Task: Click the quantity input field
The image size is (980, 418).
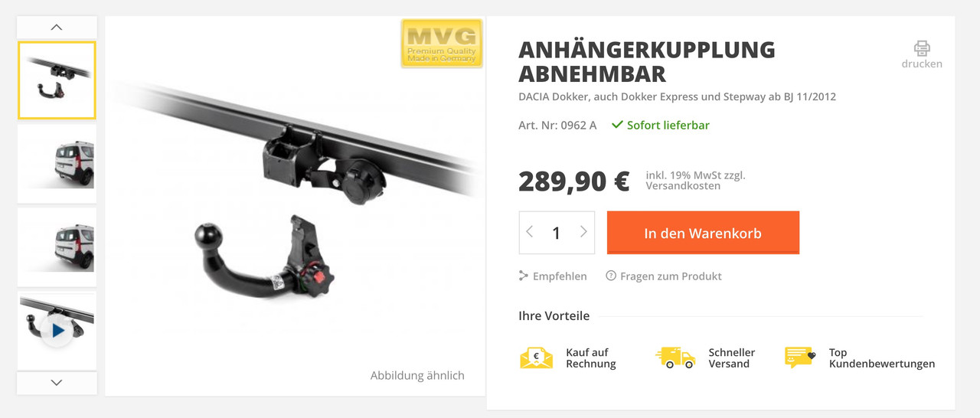Action: (x=557, y=233)
